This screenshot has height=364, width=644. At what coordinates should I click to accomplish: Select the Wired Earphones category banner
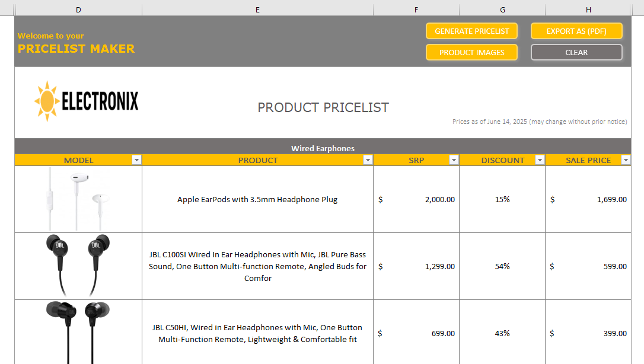pos(323,148)
